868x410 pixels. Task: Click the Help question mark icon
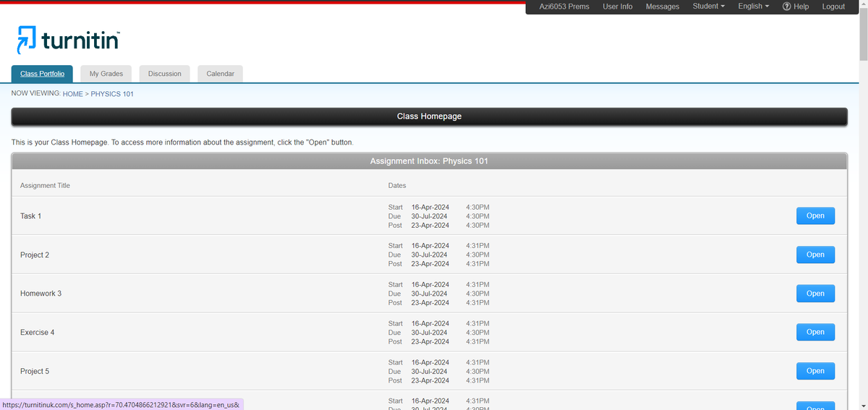(786, 7)
